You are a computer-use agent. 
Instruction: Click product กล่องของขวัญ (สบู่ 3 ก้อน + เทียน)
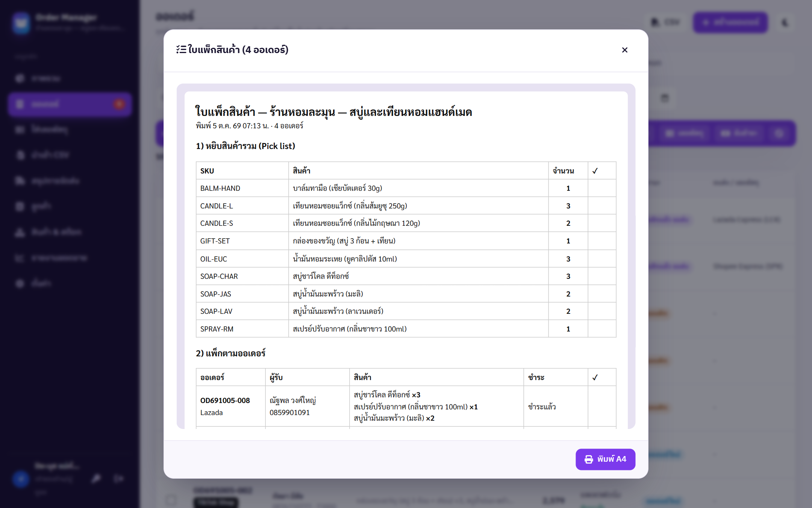[344, 241]
